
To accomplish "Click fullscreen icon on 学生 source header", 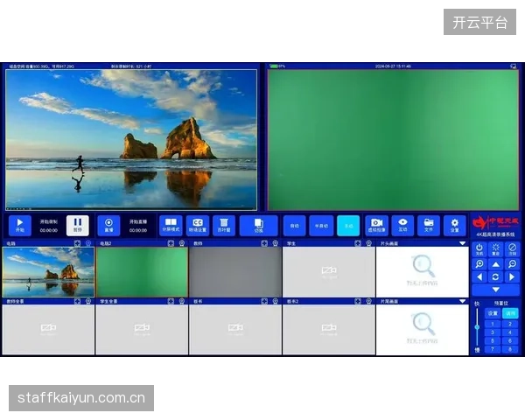I will (358, 243).
